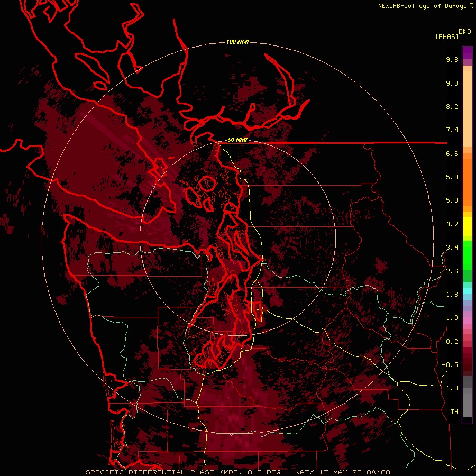Pick the bright yellow segment of color scale
Viewport: 476px width, 476px height.
click(x=467, y=226)
